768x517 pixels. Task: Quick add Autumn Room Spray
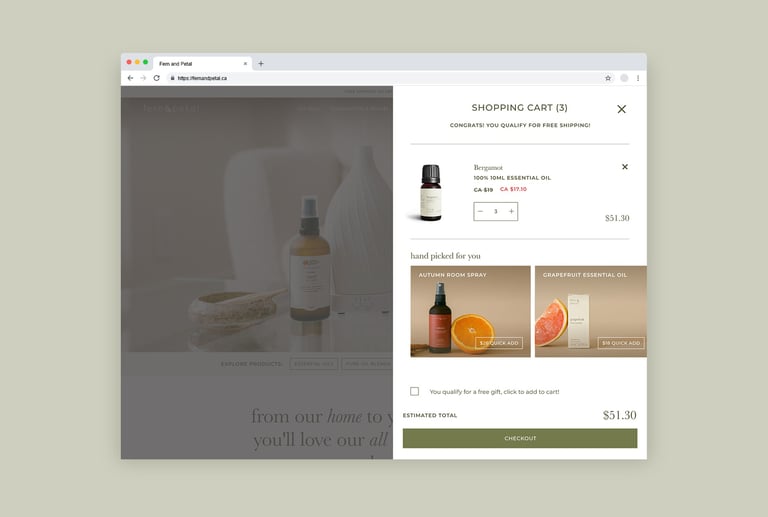pyautogui.click(x=499, y=343)
